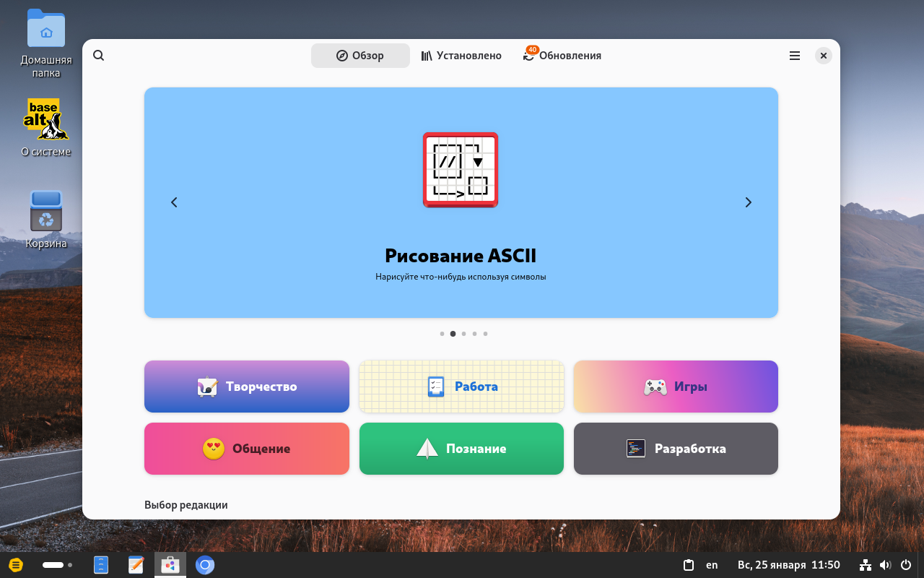The height and width of the screenshot is (578, 924).
Task: Open the hamburger menu
Action: point(795,55)
